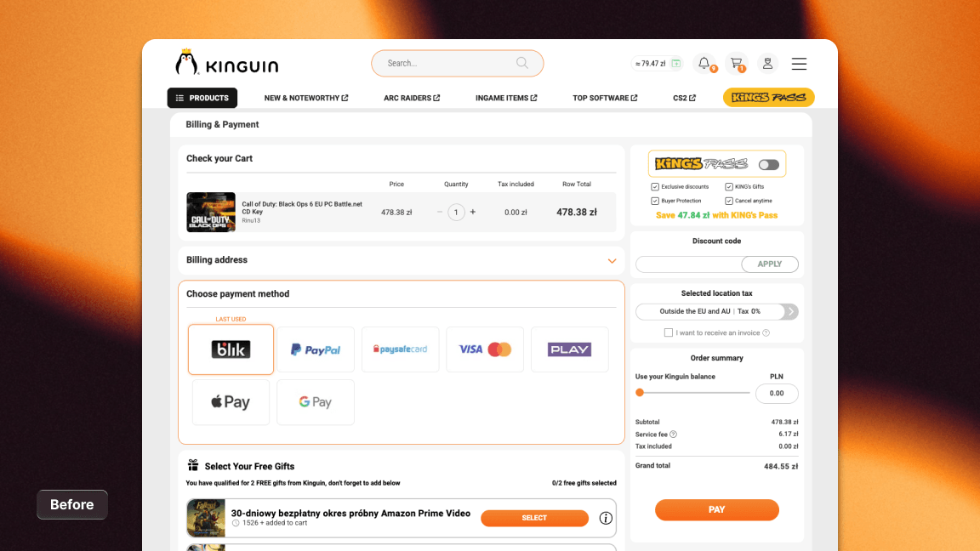Viewport: 980px width, 551px height.
Task: Open the shopping cart icon
Action: click(737, 63)
